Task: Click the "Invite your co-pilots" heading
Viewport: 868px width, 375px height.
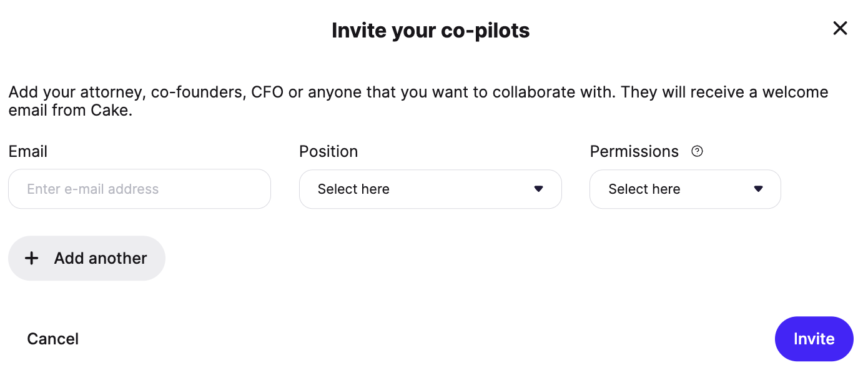Action: tap(430, 30)
